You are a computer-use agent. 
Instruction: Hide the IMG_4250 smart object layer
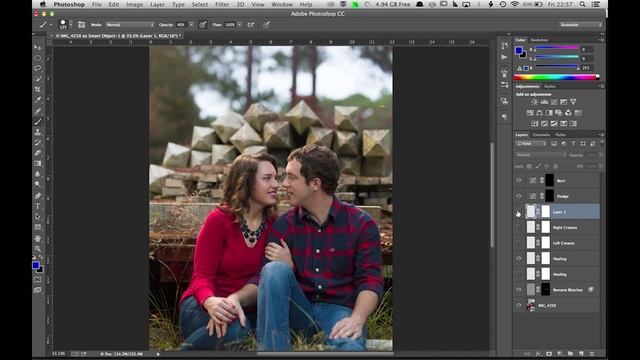[x=519, y=305]
